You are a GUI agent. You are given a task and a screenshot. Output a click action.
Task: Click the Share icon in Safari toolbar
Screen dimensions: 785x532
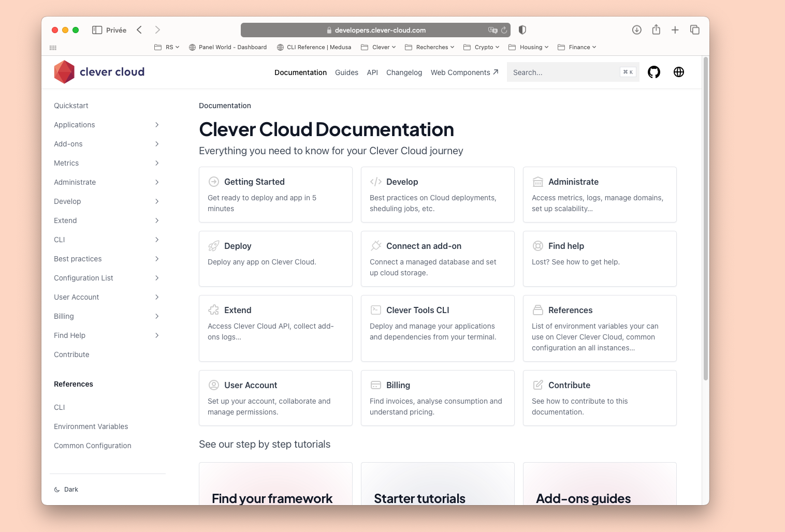pos(656,30)
